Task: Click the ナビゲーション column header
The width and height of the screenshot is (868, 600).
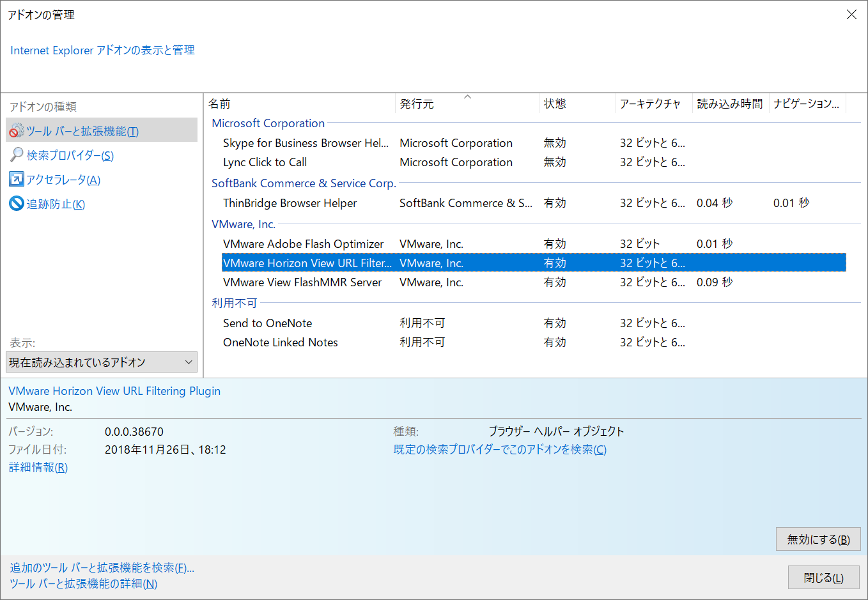Action: (x=807, y=104)
